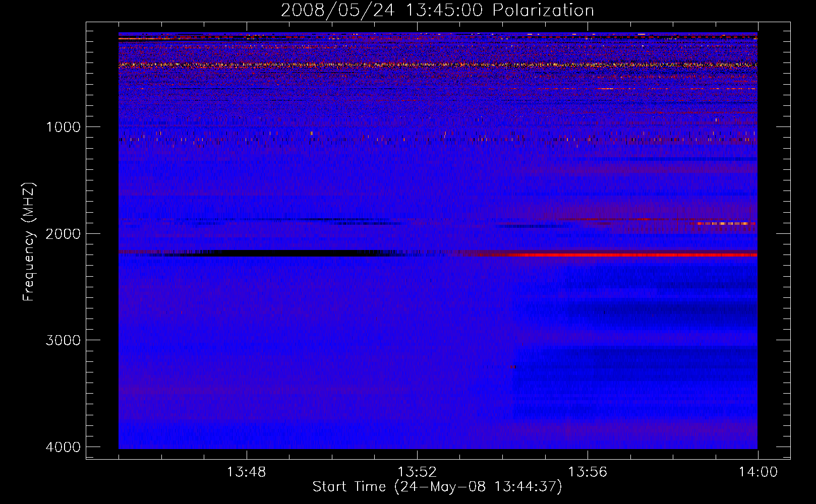Click the 2000 frequency tick label
The height and width of the screenshot is (504, 816).
[63, 234]
